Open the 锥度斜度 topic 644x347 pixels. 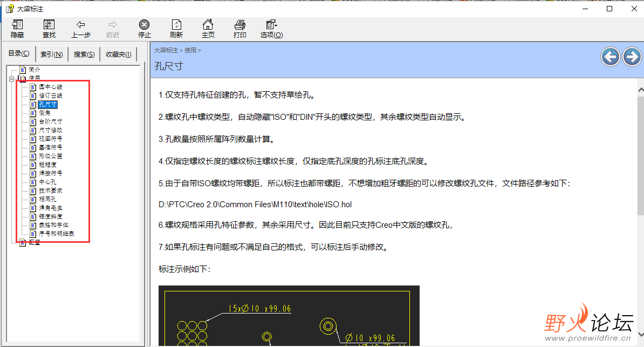pyautogui.click(x=51, y=216)
